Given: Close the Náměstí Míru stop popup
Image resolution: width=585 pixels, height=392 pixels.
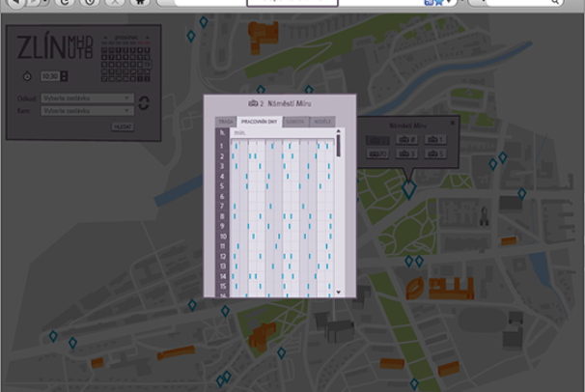Looking at the screenshot, I should coord(454,124).
